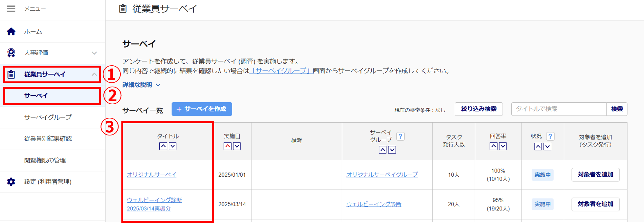Viewport: 644px width, 223px height.
Task: Open オリジナルサーベイグループ link
Action: [382, 175]
